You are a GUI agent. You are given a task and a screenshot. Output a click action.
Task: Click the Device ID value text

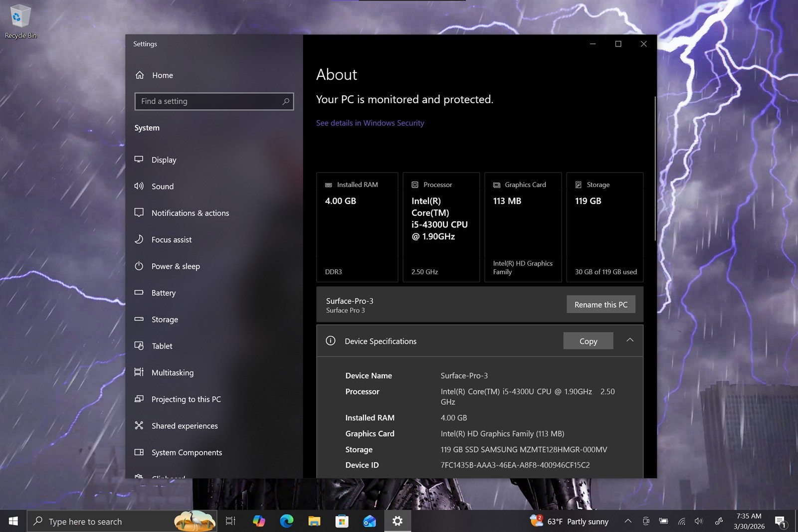[515, 465]
